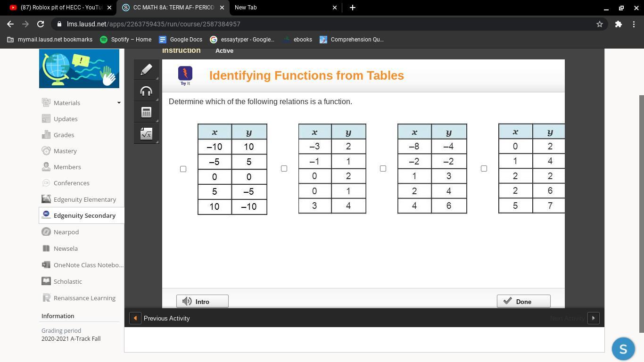This screenshot has width=644, height=362.
Task: Play the Intro audio
Action: [202, 302]
